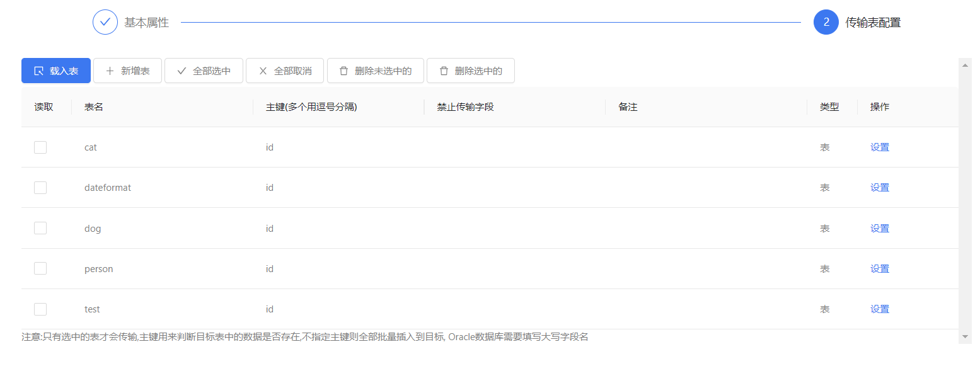Open 设置 link for the cat row
Image resolution: width=980 pixels, height=371 pixels.
click(879, 147)
